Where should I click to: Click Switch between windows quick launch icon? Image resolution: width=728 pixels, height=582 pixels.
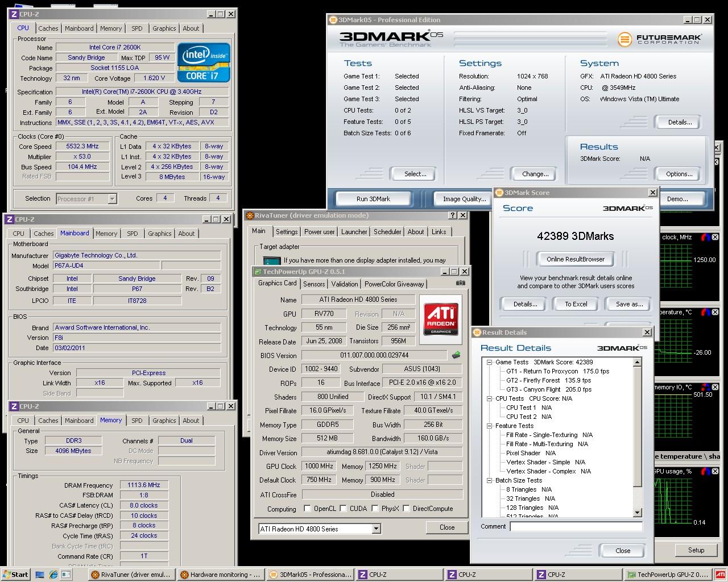point(66,575)
